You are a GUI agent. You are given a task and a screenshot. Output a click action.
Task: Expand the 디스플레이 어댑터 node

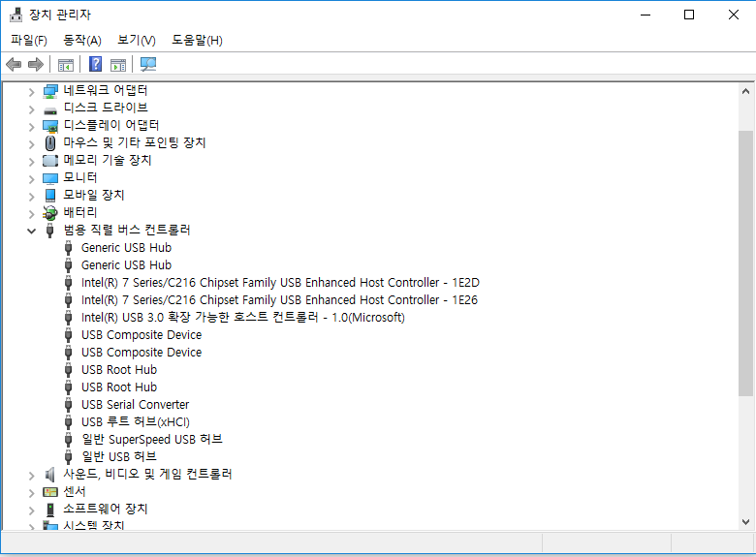[x=31, y=127]
